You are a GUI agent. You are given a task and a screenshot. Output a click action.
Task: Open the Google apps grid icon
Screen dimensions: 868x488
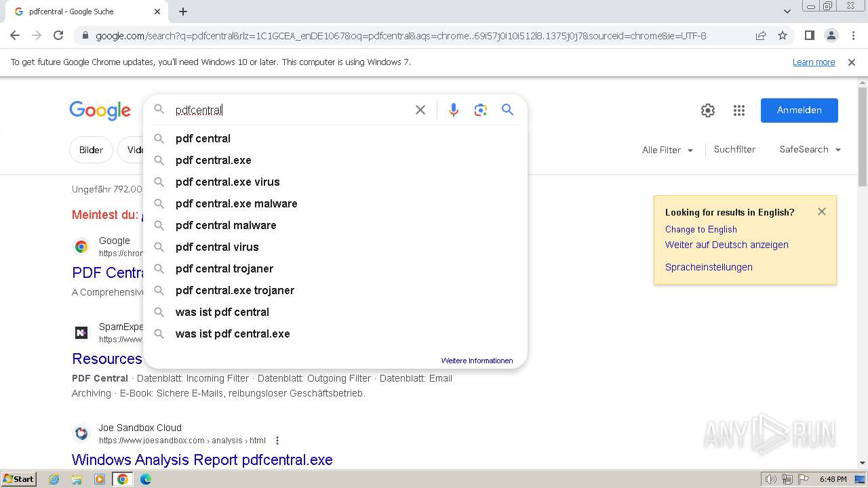click(x=739, y=110)
